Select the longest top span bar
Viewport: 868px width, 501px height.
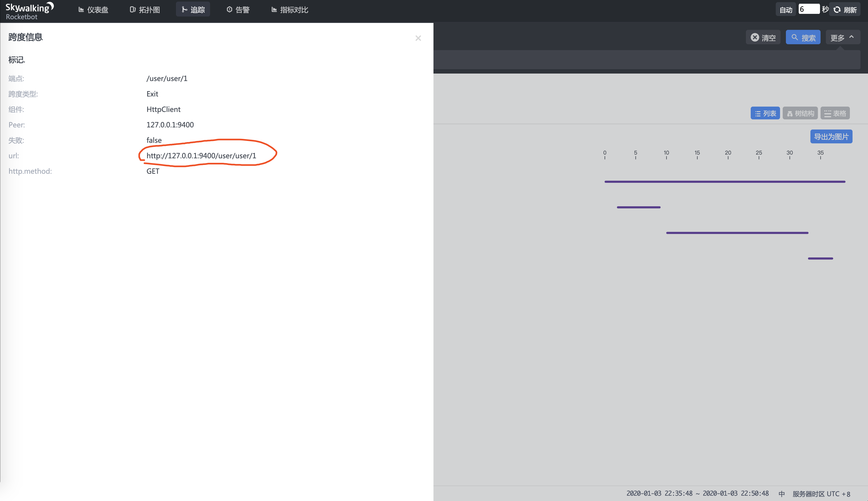(725, 182)
